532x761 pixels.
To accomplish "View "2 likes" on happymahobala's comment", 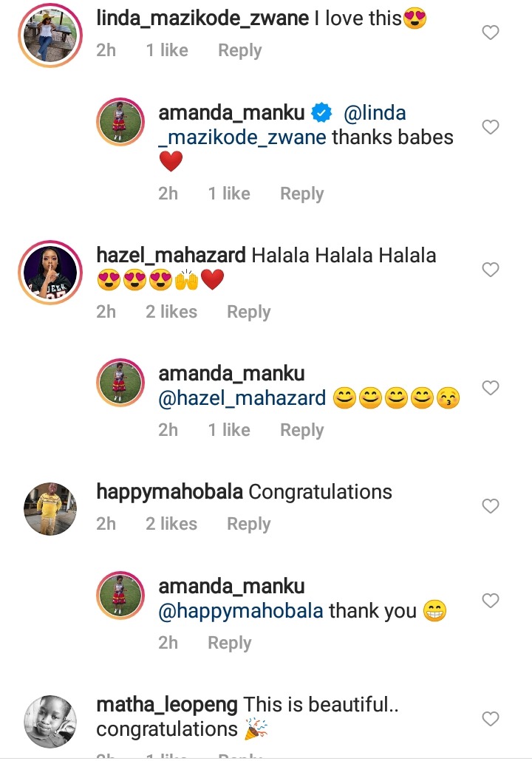I will click(171, 524).
